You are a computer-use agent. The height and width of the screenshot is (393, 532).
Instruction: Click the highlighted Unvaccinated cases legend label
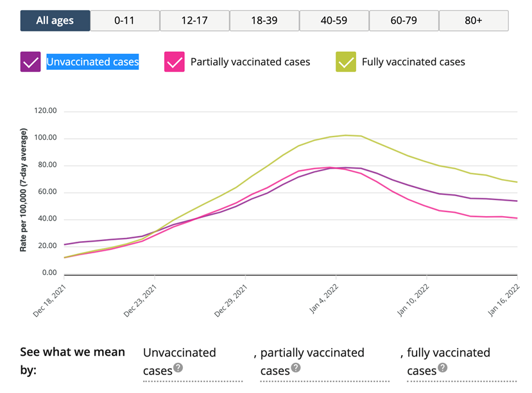pos(92,62)
